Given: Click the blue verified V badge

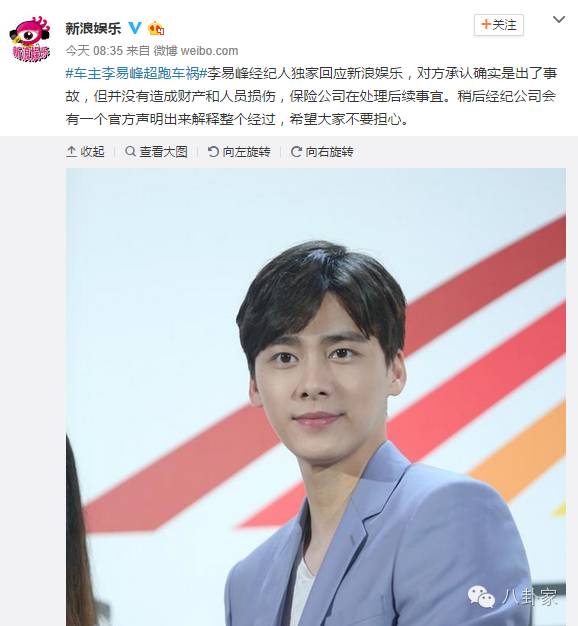Looking at the screenshot, I should 135,28.
